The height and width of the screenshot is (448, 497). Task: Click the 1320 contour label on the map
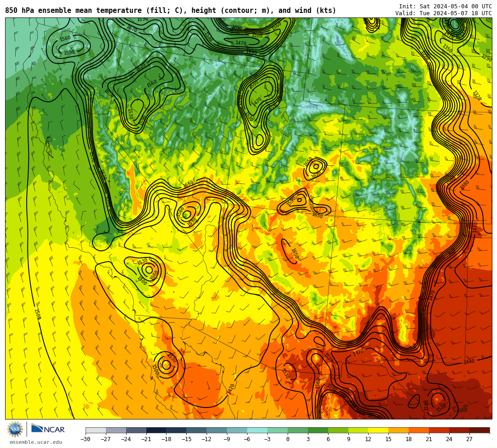[x=477, y=95]
